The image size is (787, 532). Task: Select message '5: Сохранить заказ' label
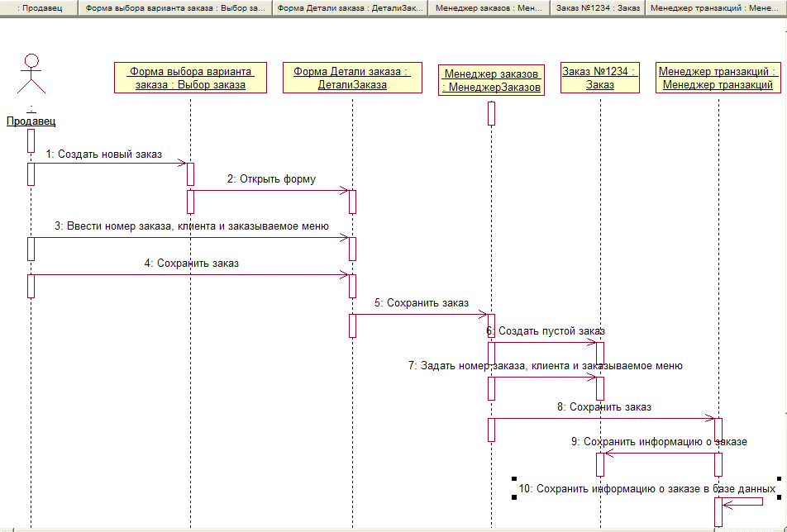tap(421, 303)
